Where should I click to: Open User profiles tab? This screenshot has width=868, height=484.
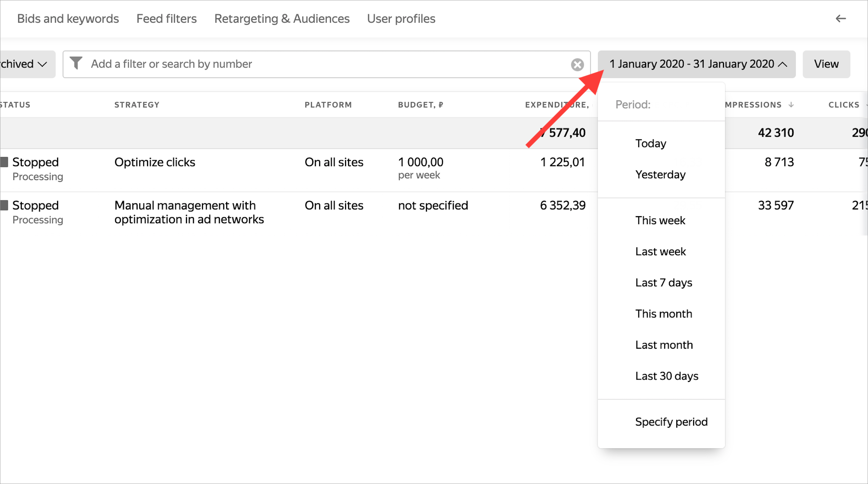(401, 18)
